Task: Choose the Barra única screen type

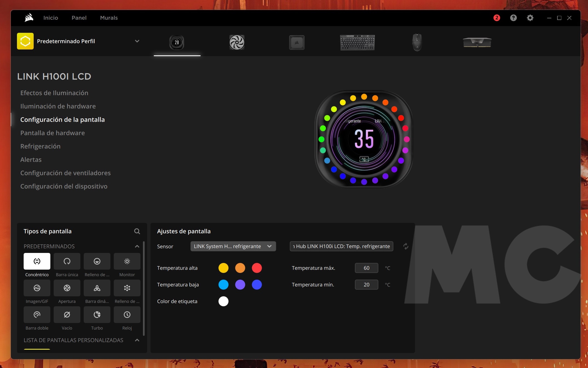Action: [67, 261]
